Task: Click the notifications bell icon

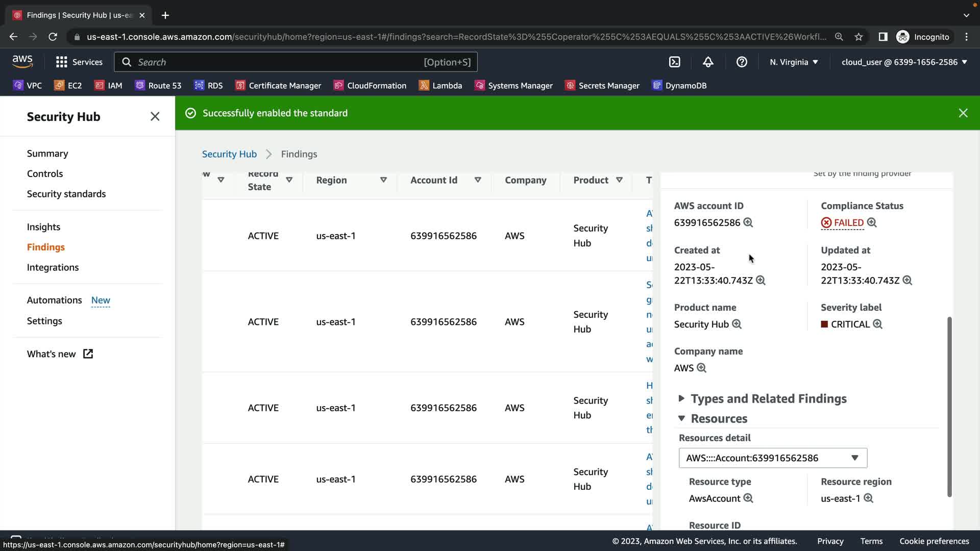Action: click(x=708, y=62)
